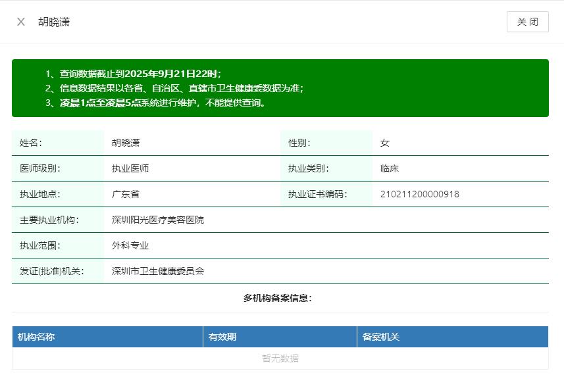This screenshot has width=564, height=392.
Task: Click the 执业医师 level value
Action: coord(130,168)
